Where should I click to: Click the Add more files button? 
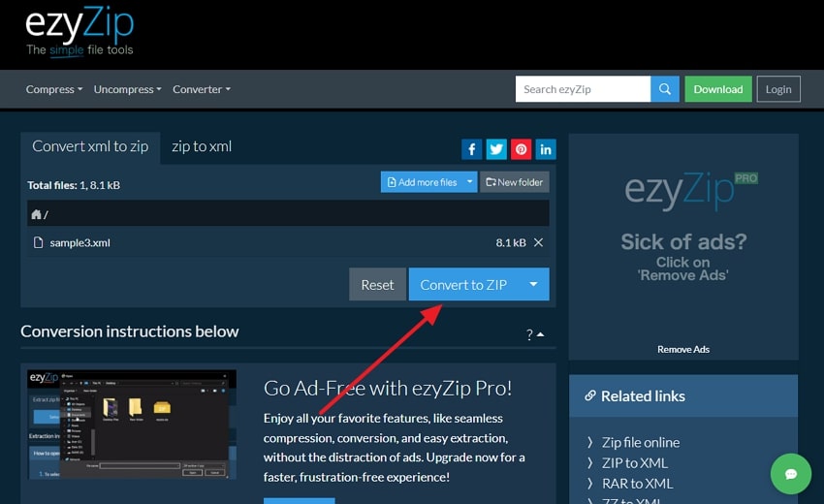pyautogui.click(x=422, y=182)
